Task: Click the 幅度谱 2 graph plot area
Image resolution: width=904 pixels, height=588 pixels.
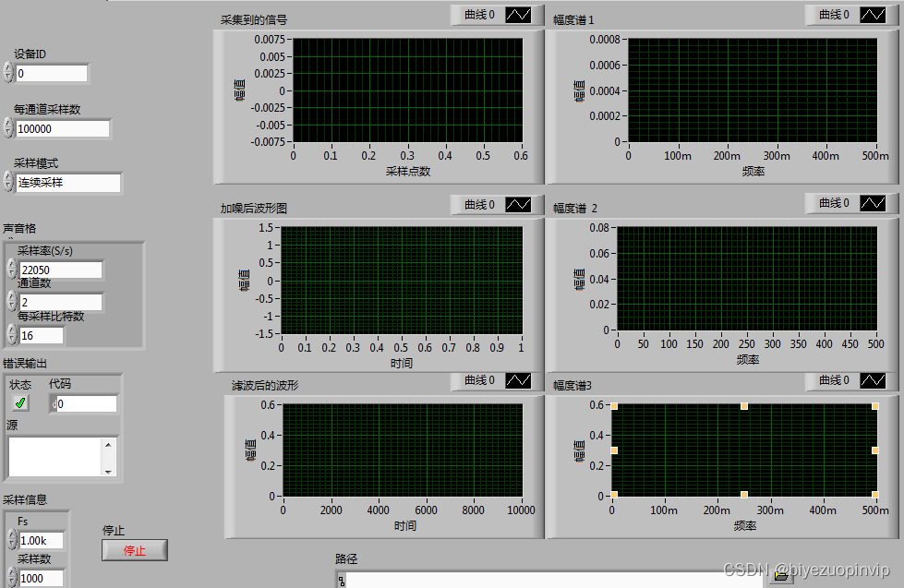Action: pos(747,279)
